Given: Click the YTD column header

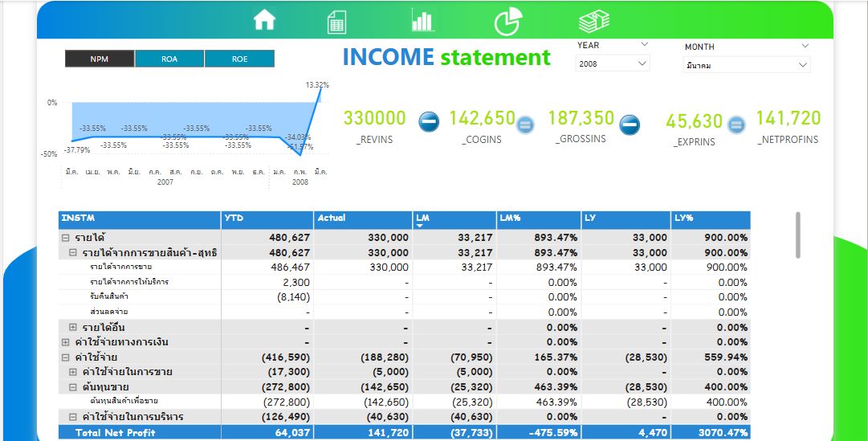Looking at the screenshot, I should 267,218.
